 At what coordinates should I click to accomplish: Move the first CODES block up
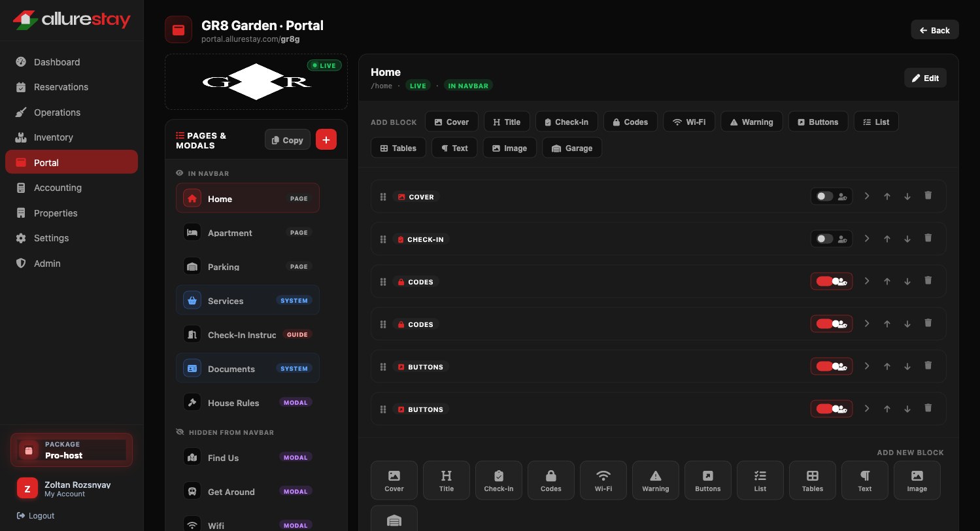click(887, 281)
